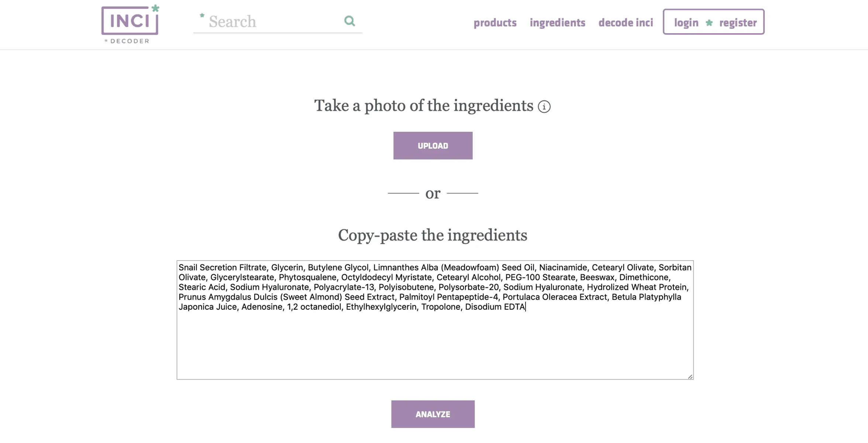The height and width of the screenshot is (443, 868).
Task: Open the ingredients menu item
Action: 557,23
